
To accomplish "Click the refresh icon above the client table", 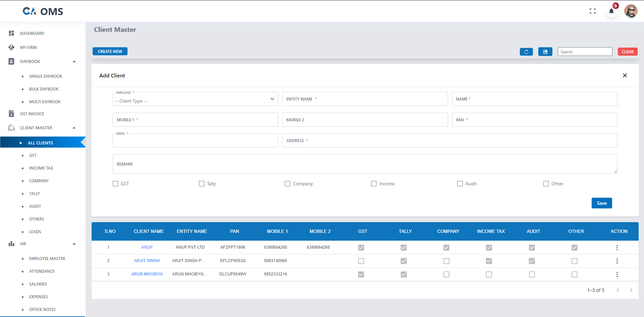I will tap(526, 52).
